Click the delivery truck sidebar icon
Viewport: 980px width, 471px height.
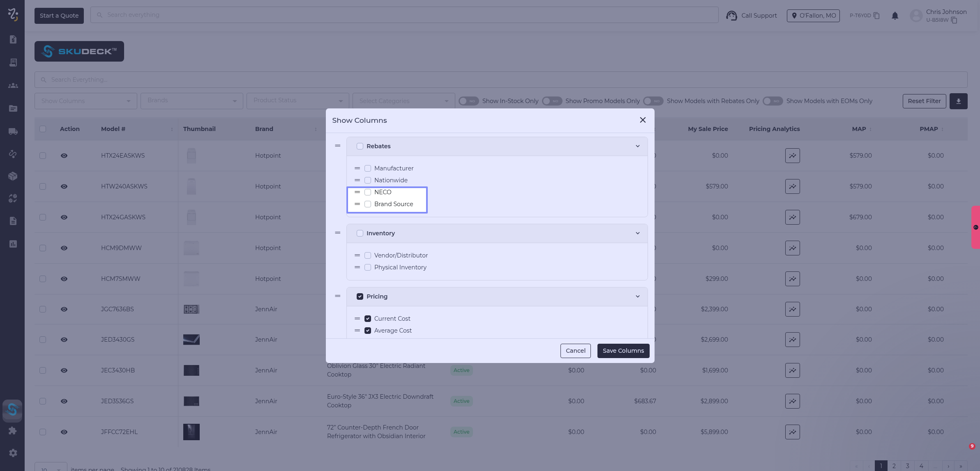point(13,131)
